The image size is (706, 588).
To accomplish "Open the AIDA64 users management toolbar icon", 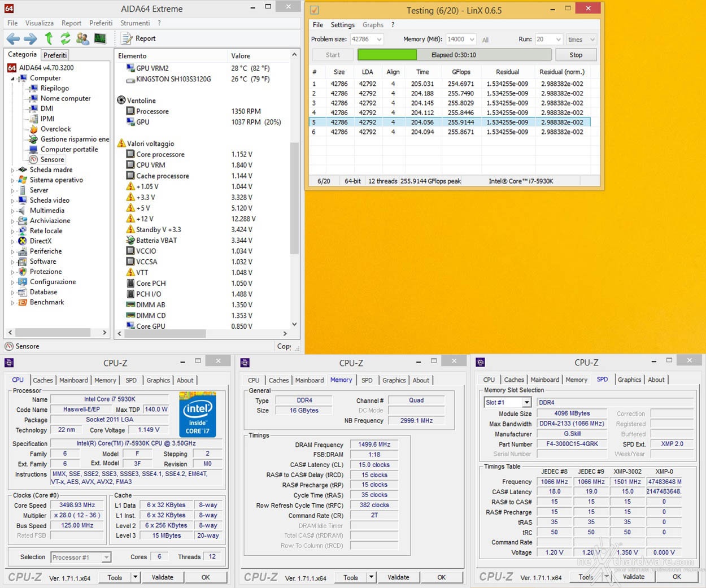I will (82, 38).
